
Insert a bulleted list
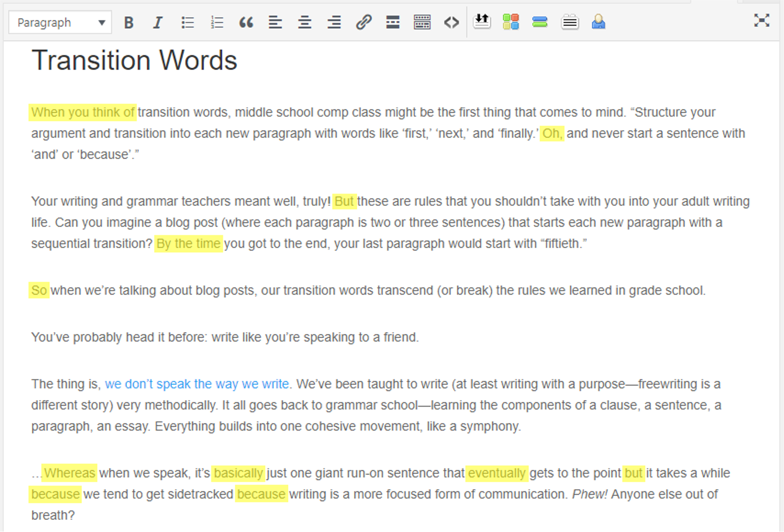coord(188,22)
